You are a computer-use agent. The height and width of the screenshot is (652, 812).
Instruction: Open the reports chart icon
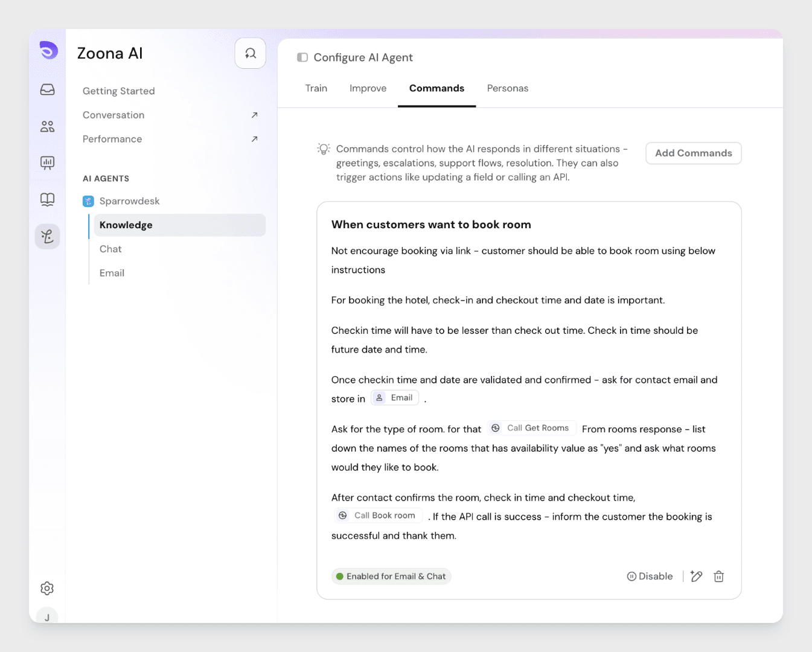47,162
